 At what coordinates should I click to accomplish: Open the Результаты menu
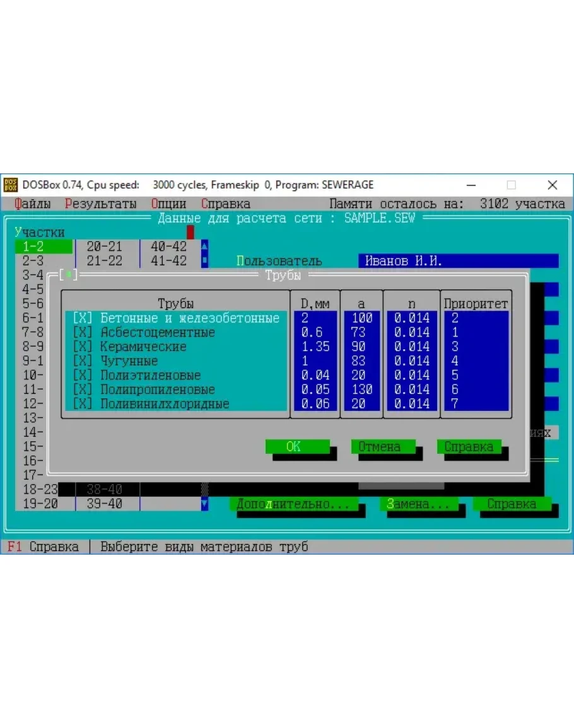[x=101, y=204]
